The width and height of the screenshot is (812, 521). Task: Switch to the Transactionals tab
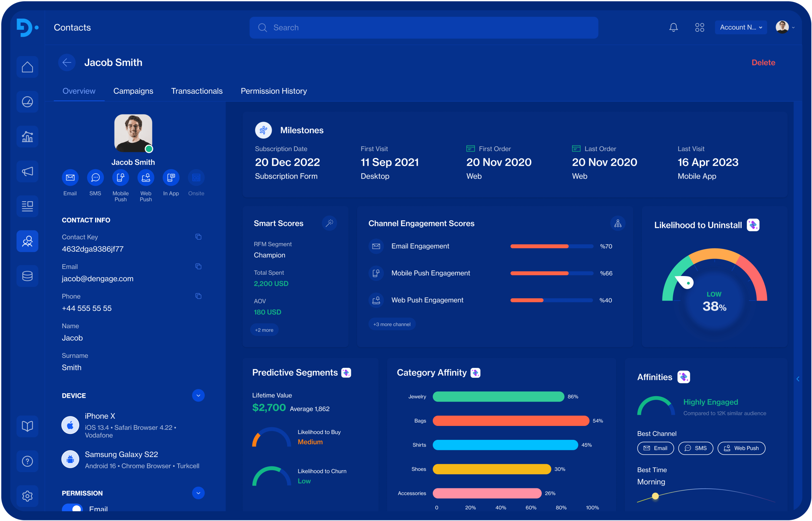[196, 91]
